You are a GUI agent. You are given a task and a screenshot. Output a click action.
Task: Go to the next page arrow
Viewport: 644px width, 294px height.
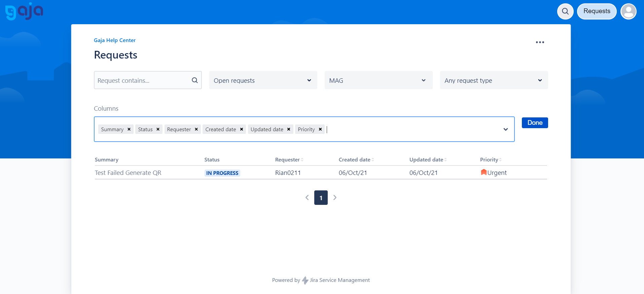[335, 197]
